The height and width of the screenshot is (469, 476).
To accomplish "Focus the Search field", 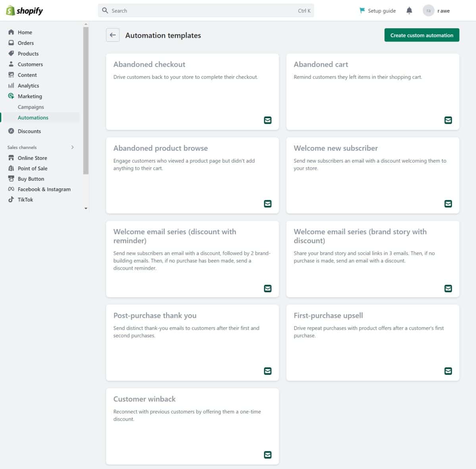I will 206,11.
